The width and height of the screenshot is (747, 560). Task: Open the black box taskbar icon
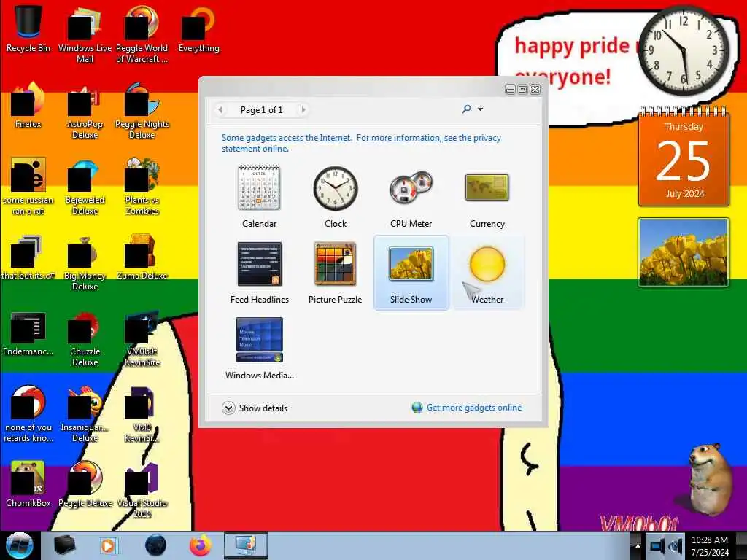pyautogui.click(x=64, y=545)
